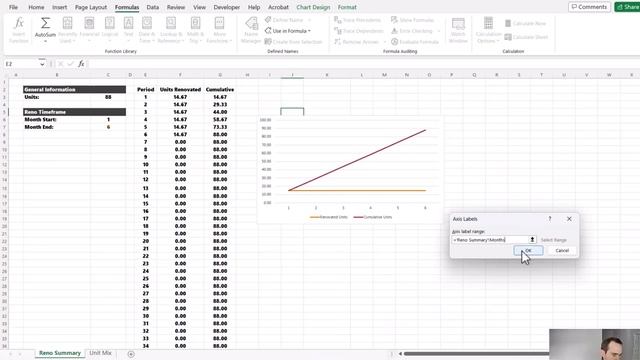Expand the Remove Arrows dropdown arrow
Viewport: 640px width, 360px height.
click(384, 42)
